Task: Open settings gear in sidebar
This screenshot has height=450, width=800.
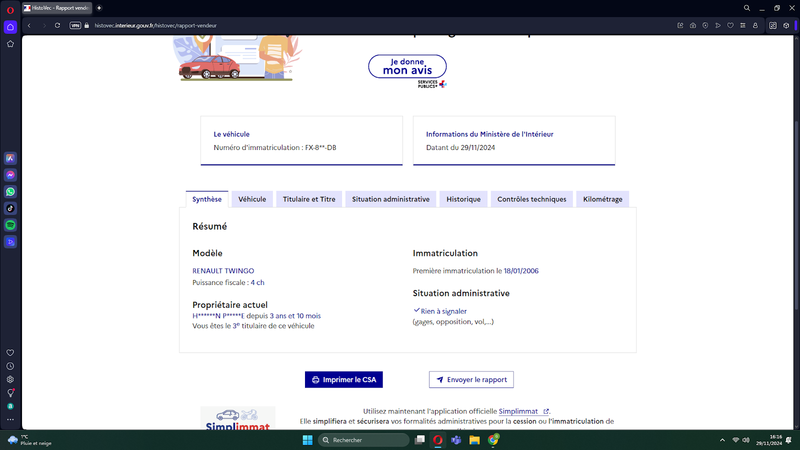Action: pos(10,380)
